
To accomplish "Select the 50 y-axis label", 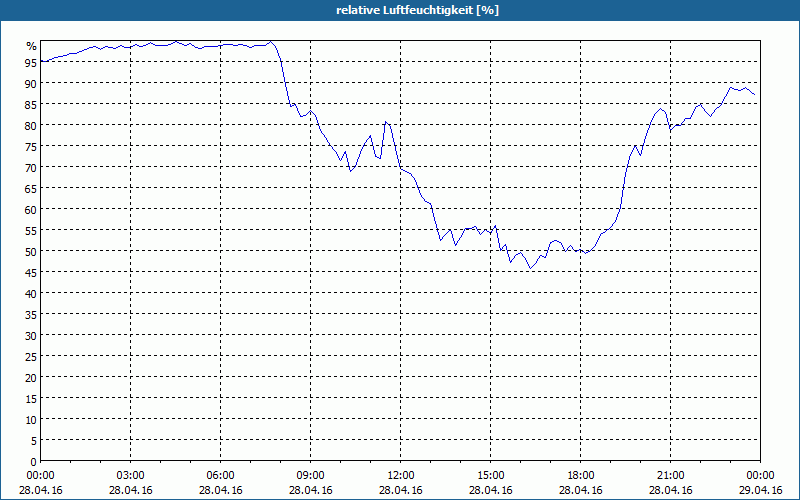I will (x=31, y=252).
